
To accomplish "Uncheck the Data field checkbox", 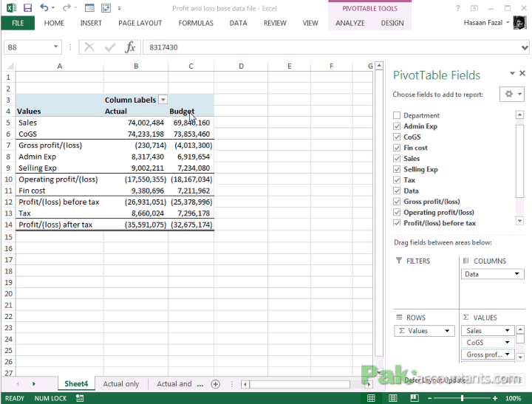I will (x=397, y=191).
